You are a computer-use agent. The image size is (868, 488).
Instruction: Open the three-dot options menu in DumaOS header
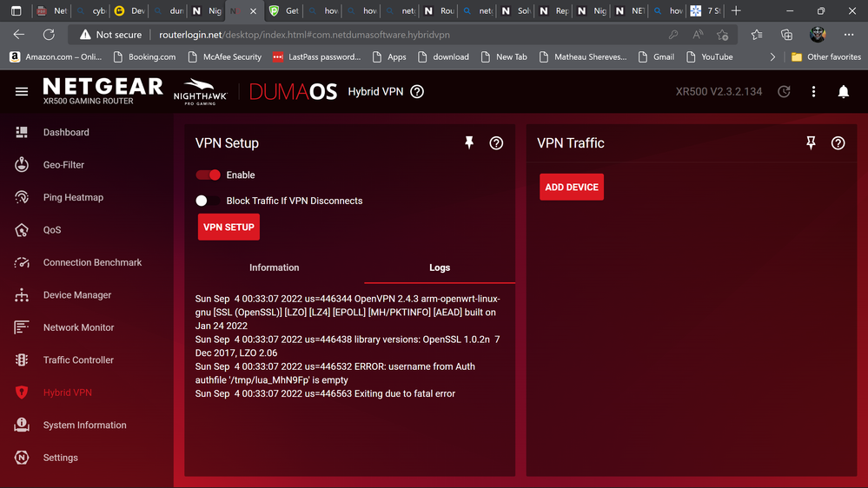coord(814,92)
